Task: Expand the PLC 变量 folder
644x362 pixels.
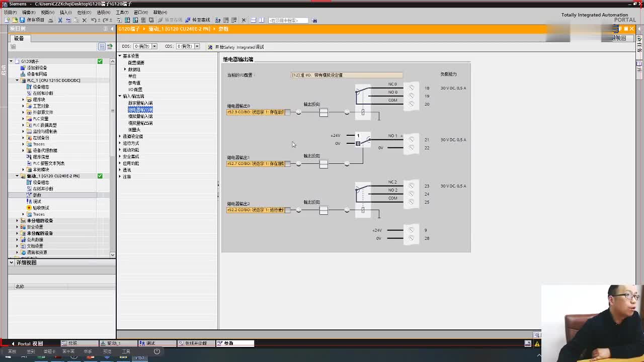Action: tap(23, 119)
